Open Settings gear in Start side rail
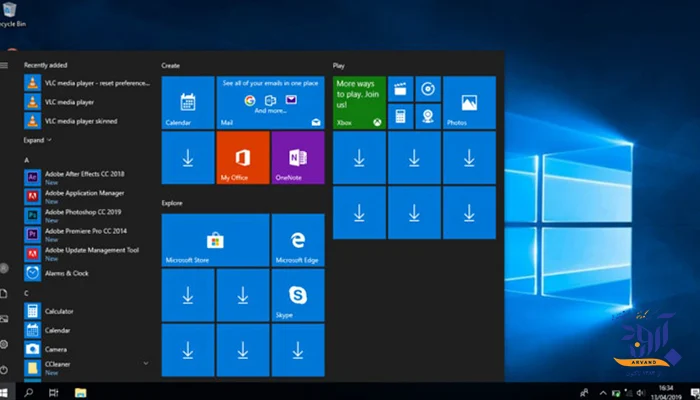The width and height of the screenshot is (700, 400). [4, 344]
